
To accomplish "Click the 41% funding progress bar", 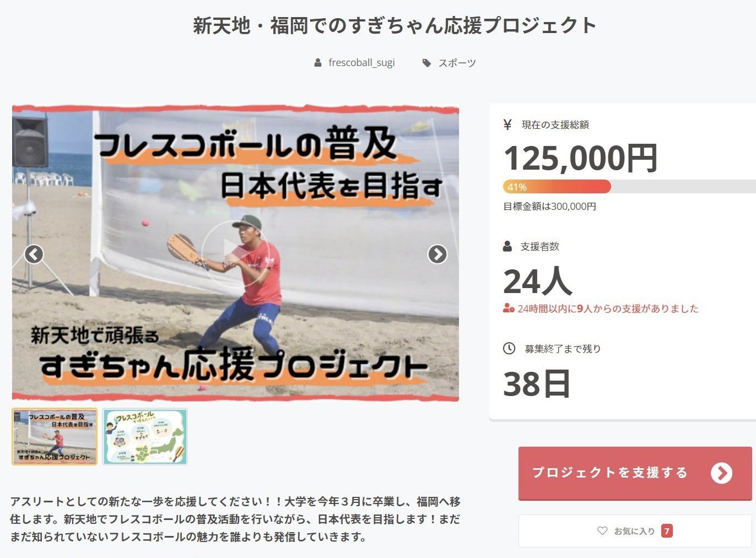I will tap(629, 187).
